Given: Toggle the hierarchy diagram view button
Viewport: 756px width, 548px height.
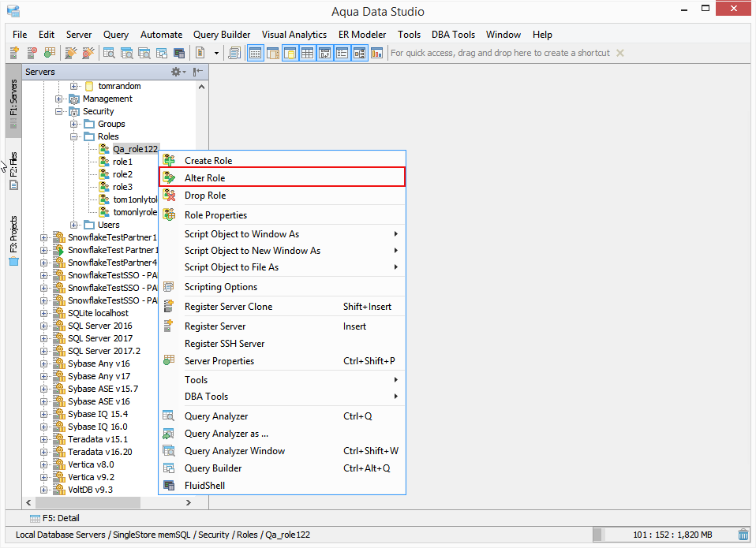Looking at the screenshot, I should tap(360, 53).
